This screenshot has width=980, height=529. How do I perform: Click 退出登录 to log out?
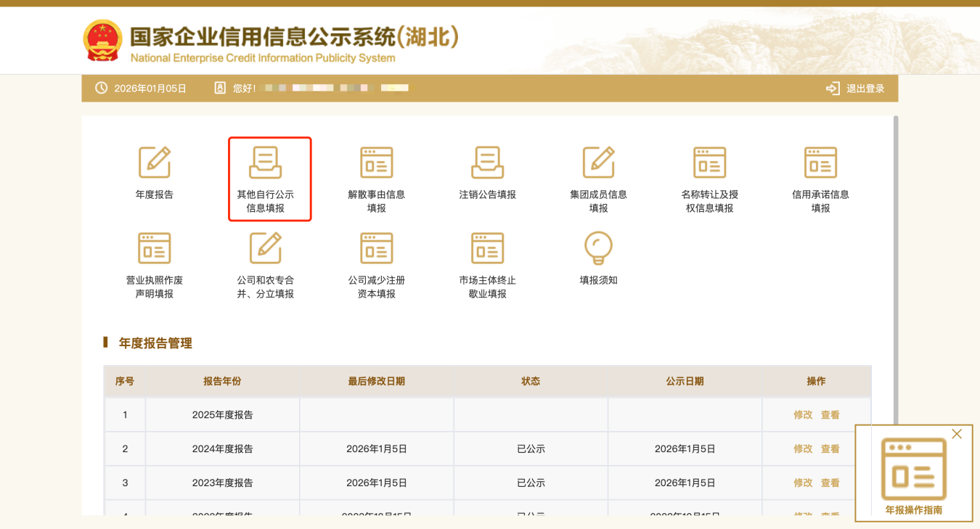coord(857,89)
